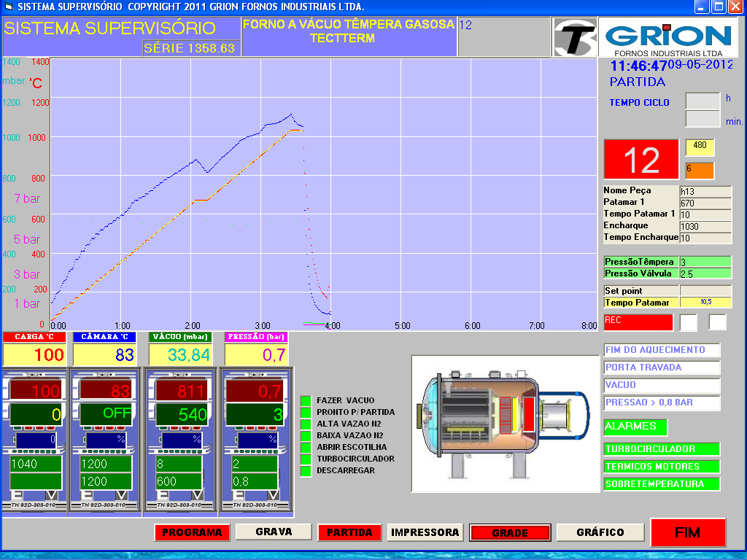Click the E button on the Carga controller
The height and width of the screenshot is (560, 747).
pos(18,495)
